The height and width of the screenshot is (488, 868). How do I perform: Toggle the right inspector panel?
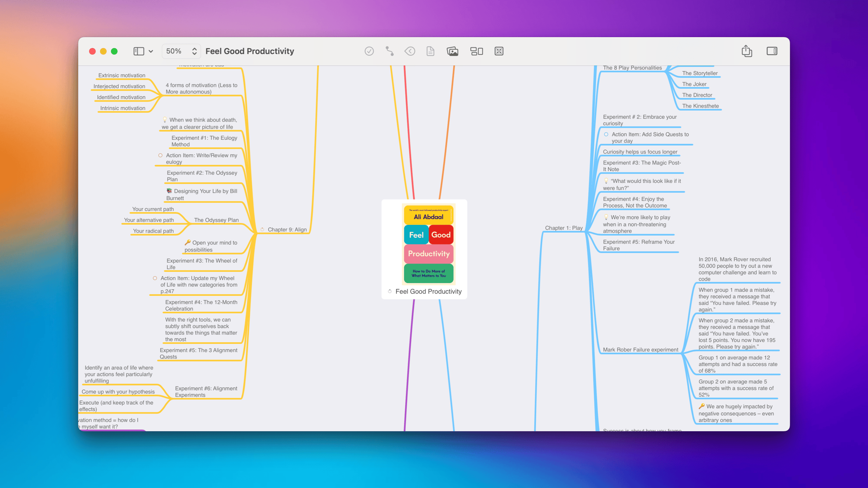point(772,51)
